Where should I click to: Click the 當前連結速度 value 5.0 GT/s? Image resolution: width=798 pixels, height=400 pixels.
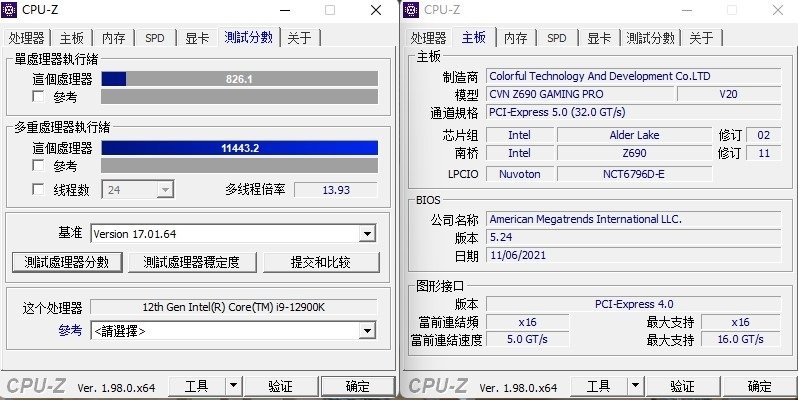pos(527,339)
